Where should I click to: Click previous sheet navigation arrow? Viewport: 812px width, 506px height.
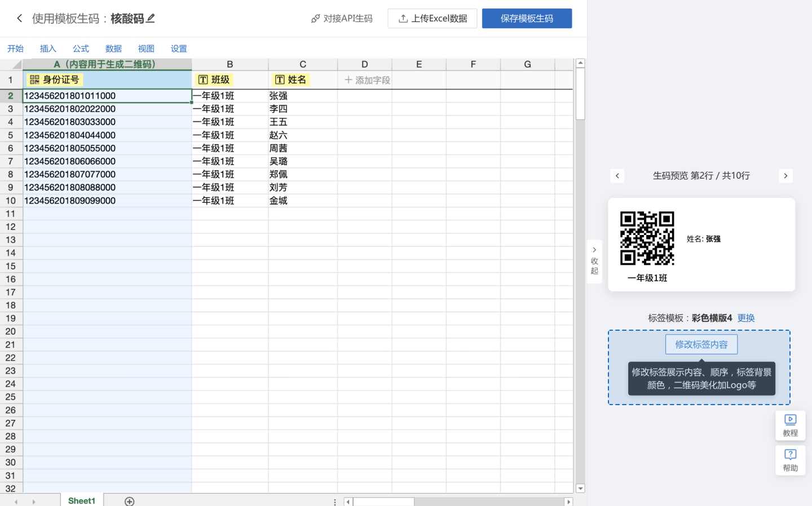click(16, 501)
